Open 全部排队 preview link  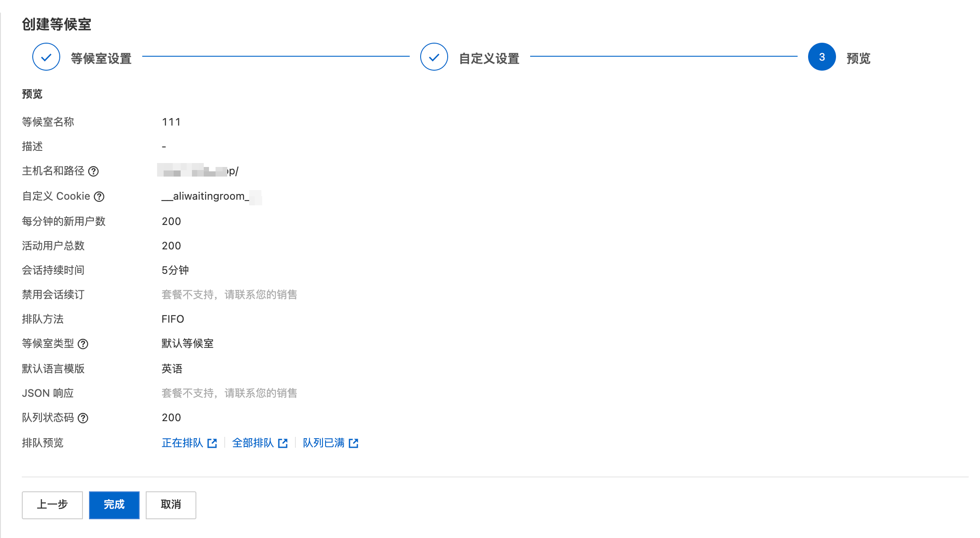coord(253,443)
